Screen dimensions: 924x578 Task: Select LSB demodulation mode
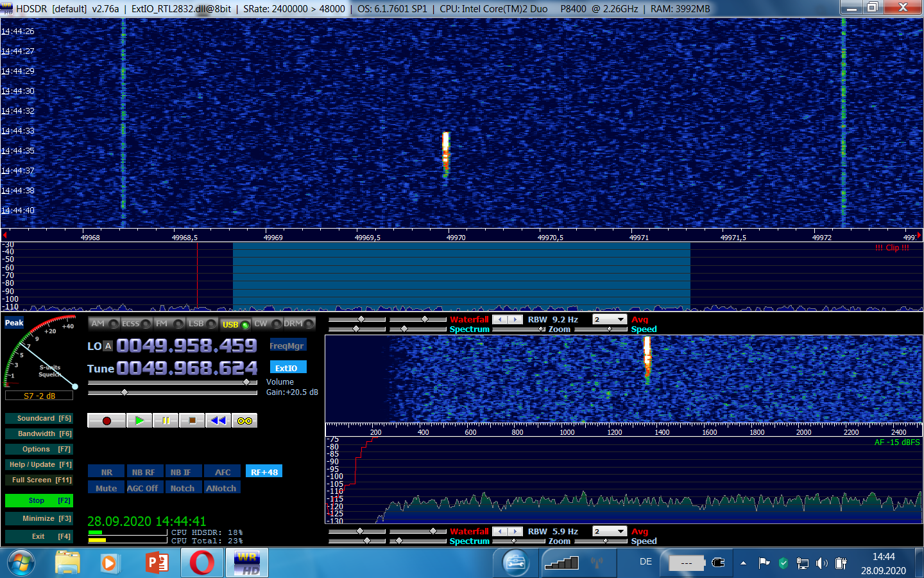202,324
